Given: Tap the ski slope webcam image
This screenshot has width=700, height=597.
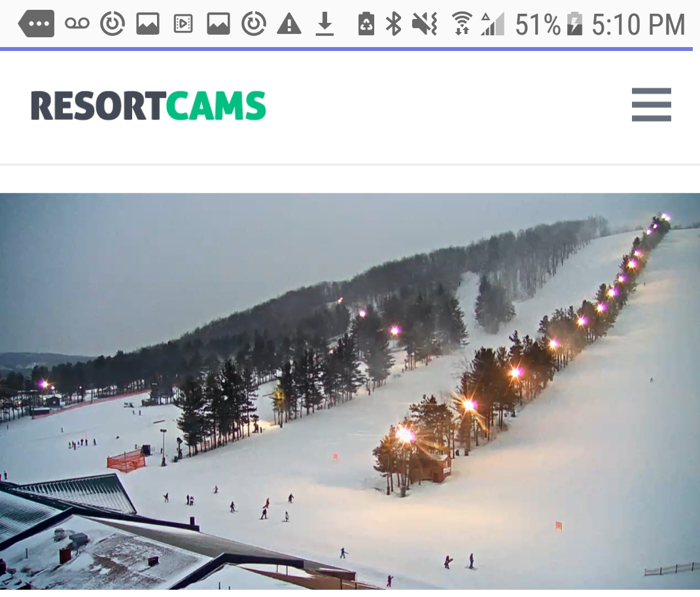Looking at the screenshot, I should coord(350,391).
